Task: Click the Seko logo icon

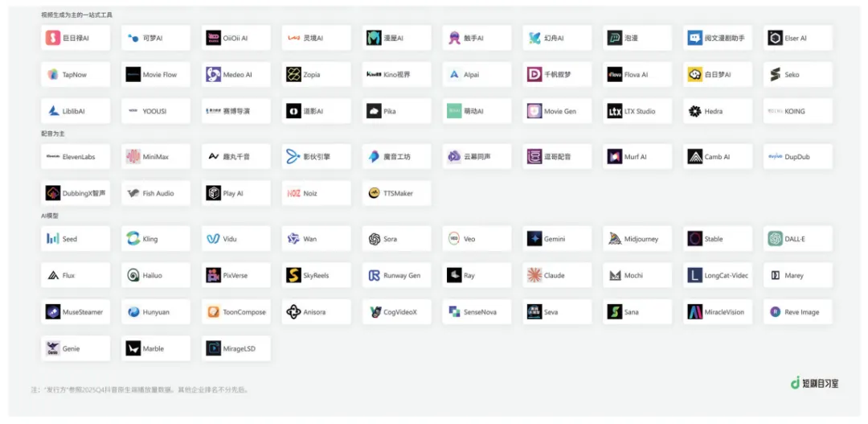Action: (775, 74)
